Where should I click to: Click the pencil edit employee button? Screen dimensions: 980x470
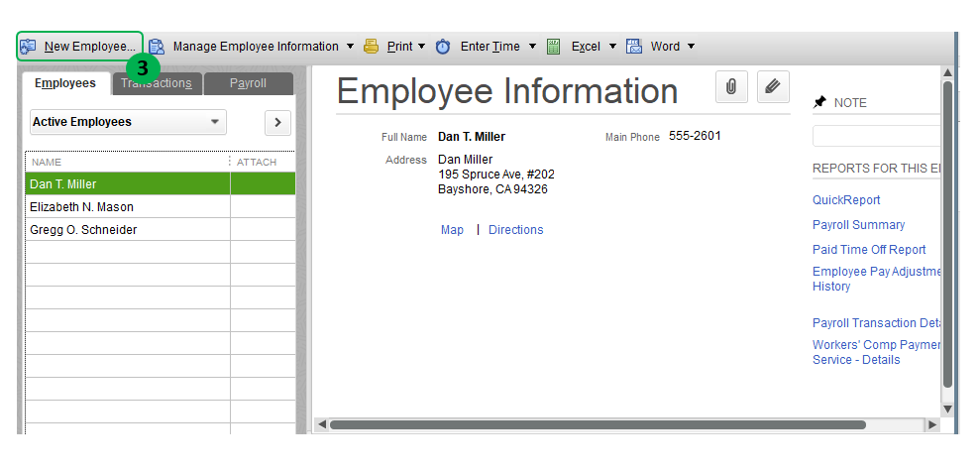pyautogui.click(x=773, y=86)
